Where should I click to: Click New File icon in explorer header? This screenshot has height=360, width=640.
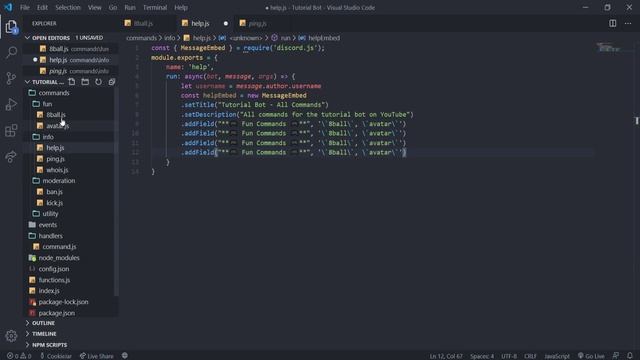[x=72, y=82]
